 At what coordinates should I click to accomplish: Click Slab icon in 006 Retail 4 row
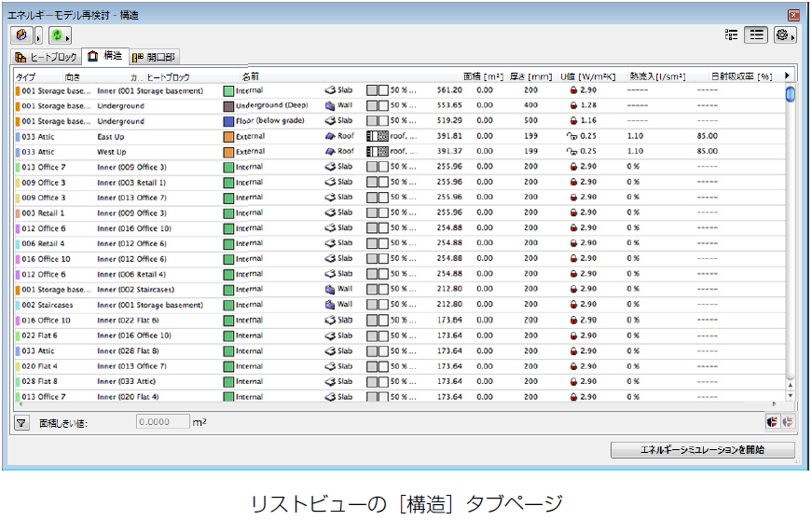click(x=330, y=243)
